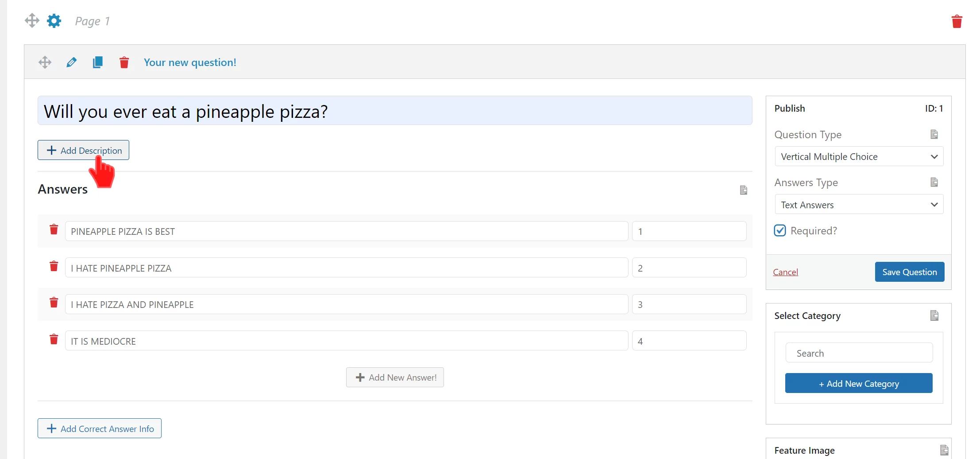Toggle the Required? checkbox
Screen dimensions: 980x459
(x=780, y=230)
